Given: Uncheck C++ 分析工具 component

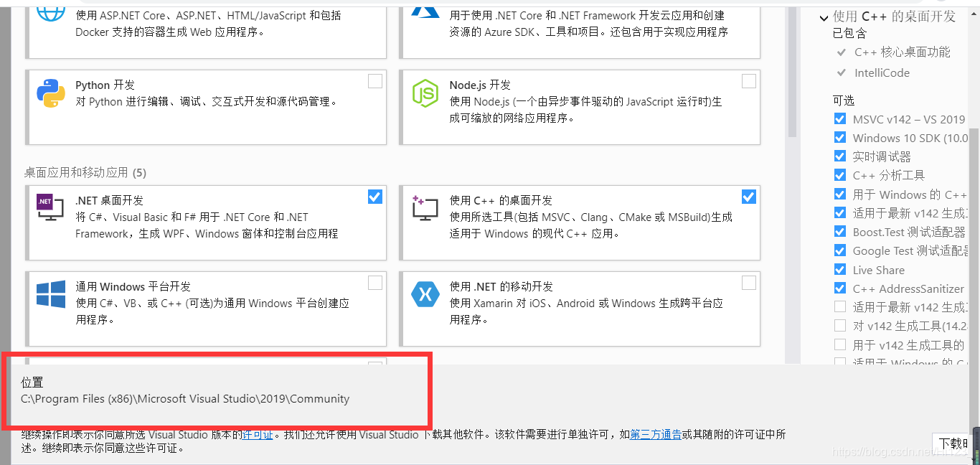Looking at the screenshot, I should click(x=840, y=175).
